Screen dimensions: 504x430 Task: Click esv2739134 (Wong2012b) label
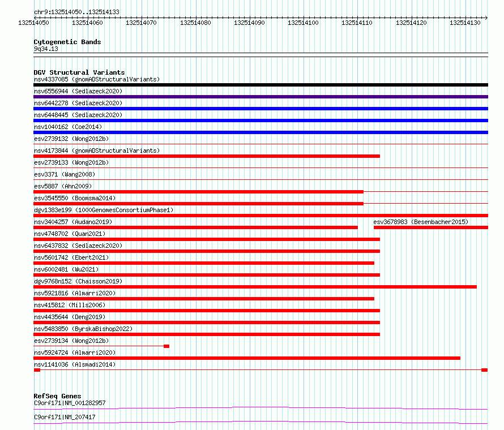[x=71, y=341]
